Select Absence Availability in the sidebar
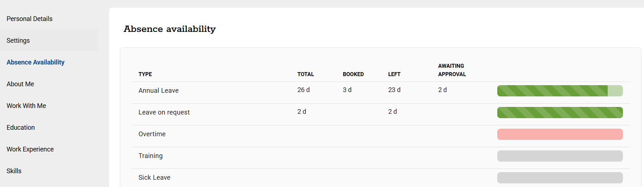This screenshot has width=644, height=187. [36, 62]
